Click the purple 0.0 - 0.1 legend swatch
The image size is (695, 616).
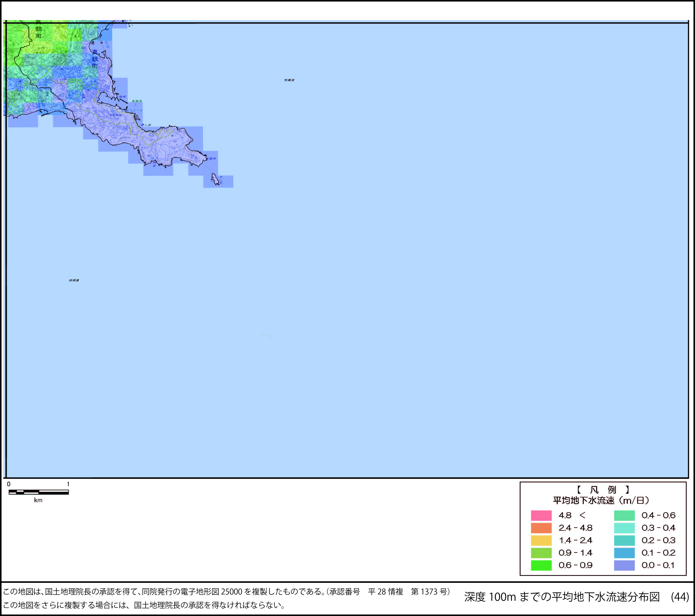pos(624,565)
